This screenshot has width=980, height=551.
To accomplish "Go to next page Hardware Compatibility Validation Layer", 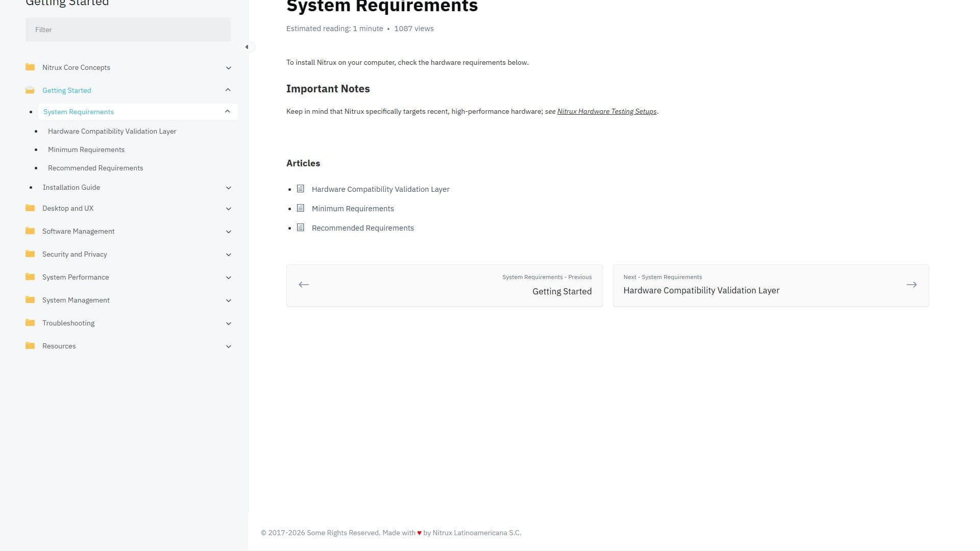I will (771, 286).
